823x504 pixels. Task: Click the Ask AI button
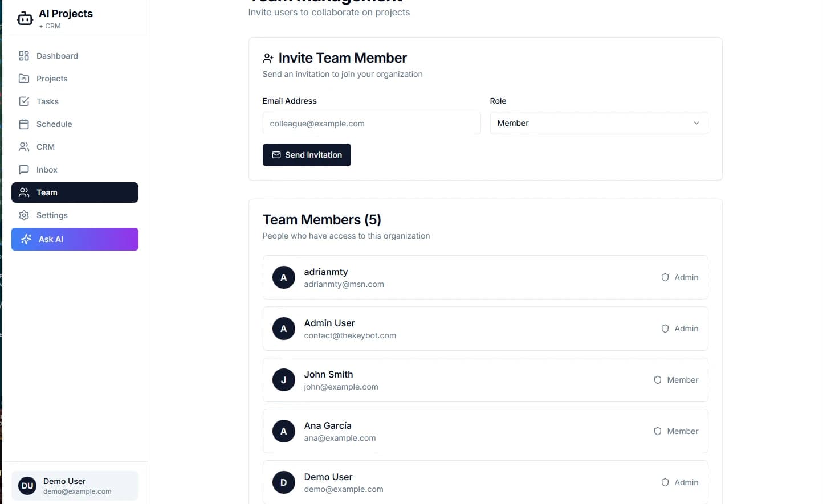coord(75,239)
